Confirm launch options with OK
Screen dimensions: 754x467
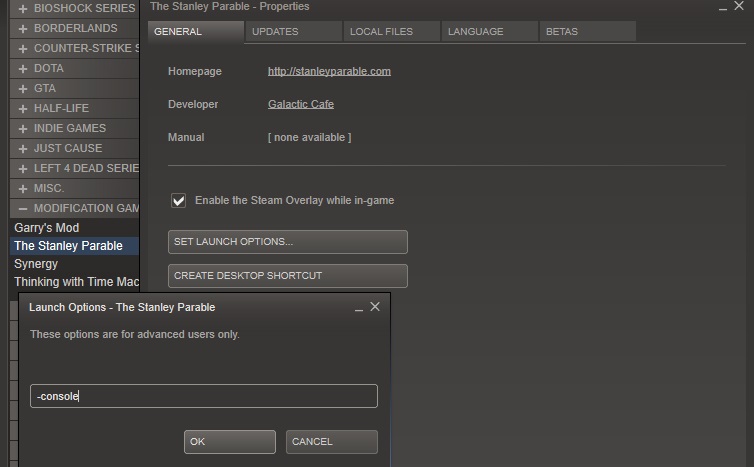click(x=230, y=442)
